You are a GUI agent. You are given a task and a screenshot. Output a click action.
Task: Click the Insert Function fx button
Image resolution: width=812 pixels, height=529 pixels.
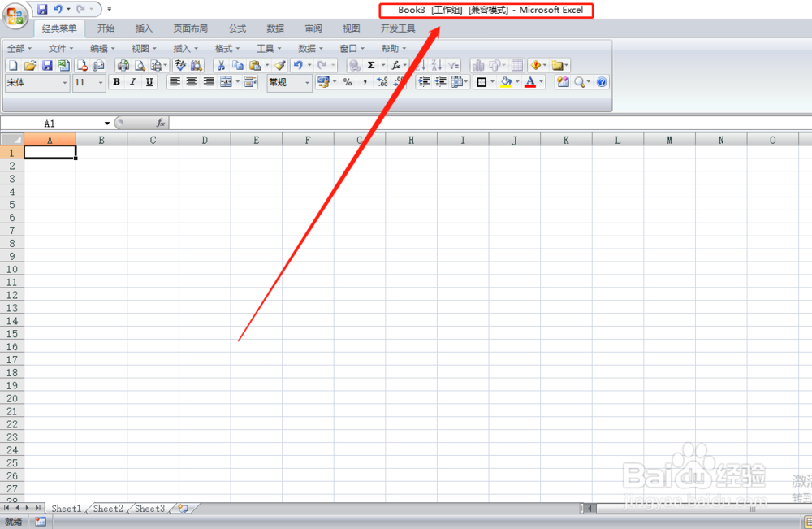tap(161, 123)
